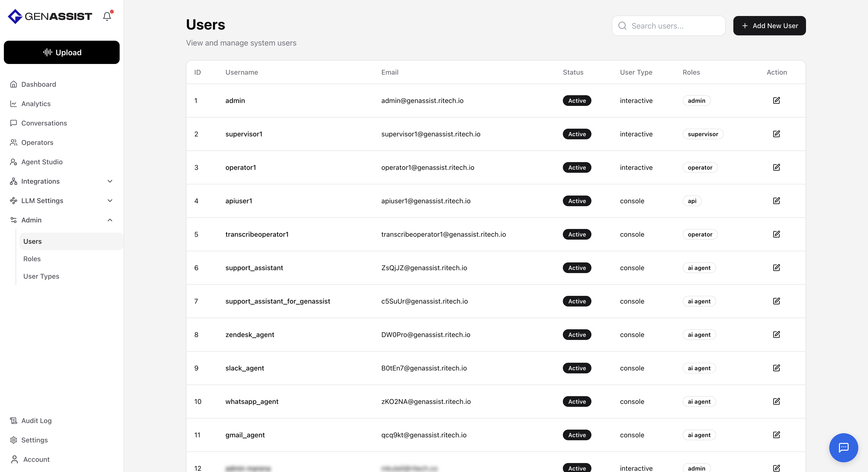
Task: Edit the zendesk_agent user entry
Action: (776, 334)
